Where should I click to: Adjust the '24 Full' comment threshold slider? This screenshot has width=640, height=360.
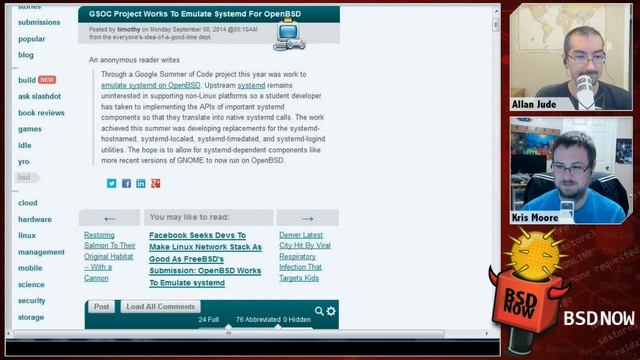click(228, 327)
